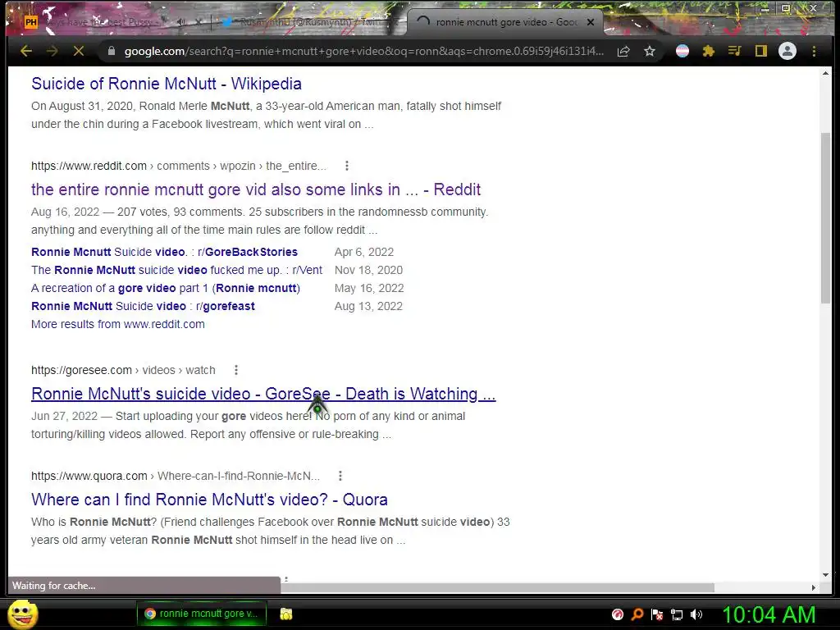Open options menu for the goresee.com result
The height and width of the screenshot is (630, 840).
click(235, 370)
